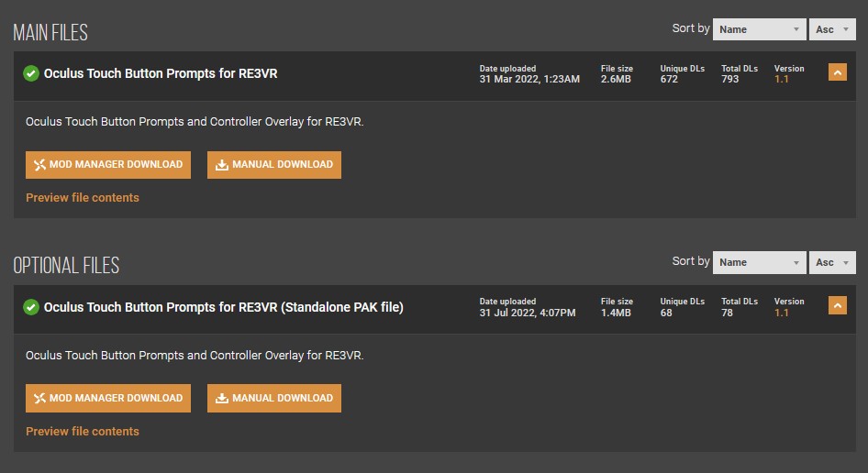868x473 pixels.
Task: Preview file contents of the main file
Action: tap(83, 198)
